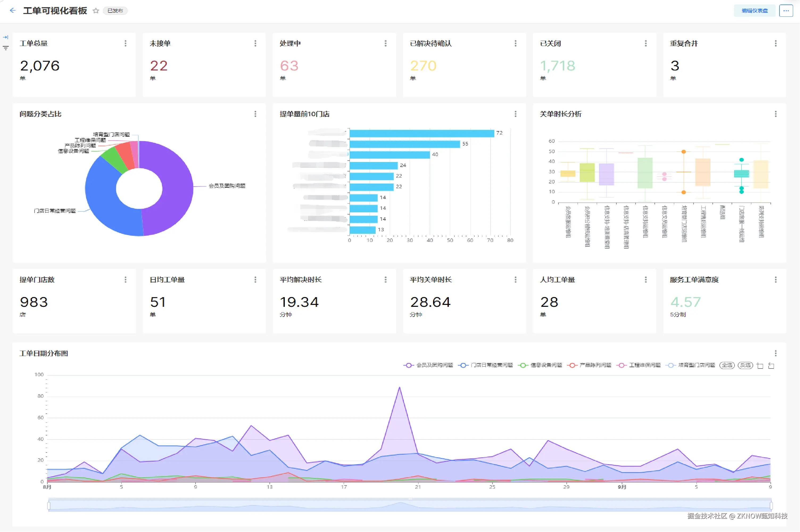The height and width of the screenshot is (532, 800).
Task: Expand the left collapsed sidebar panel arrow
Action: 5,37
